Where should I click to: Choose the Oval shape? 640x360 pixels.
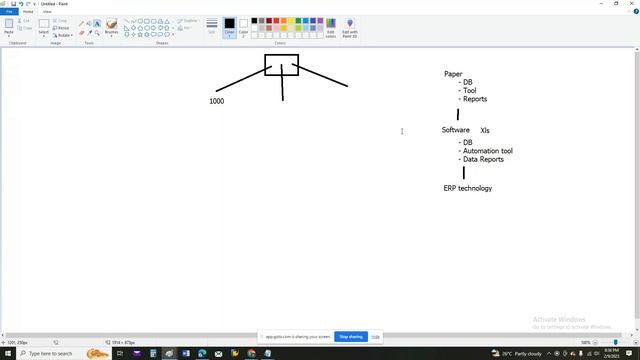click(x=140, y=21)
